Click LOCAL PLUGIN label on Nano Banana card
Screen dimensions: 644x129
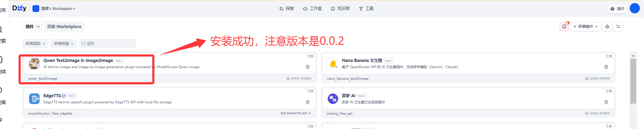[x=598, y=78]
